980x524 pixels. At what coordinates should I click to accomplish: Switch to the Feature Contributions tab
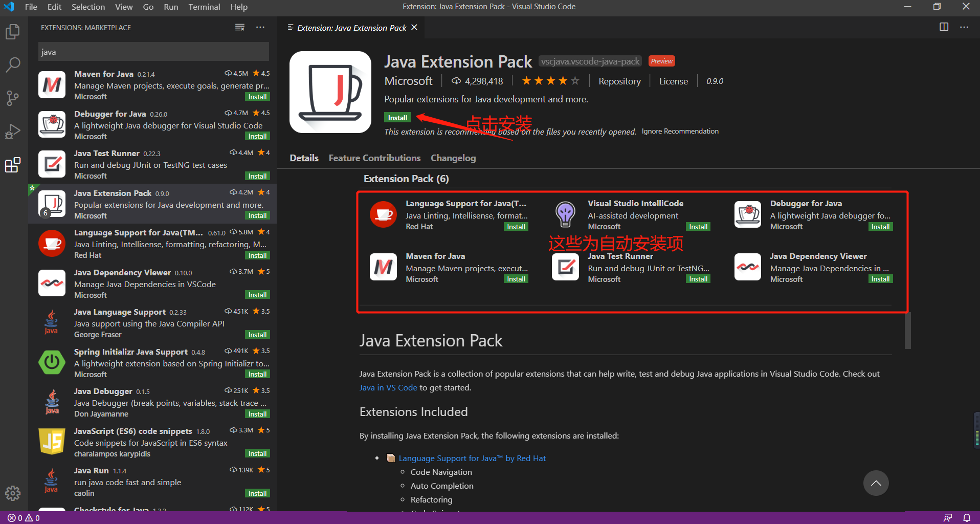(374, 158)
